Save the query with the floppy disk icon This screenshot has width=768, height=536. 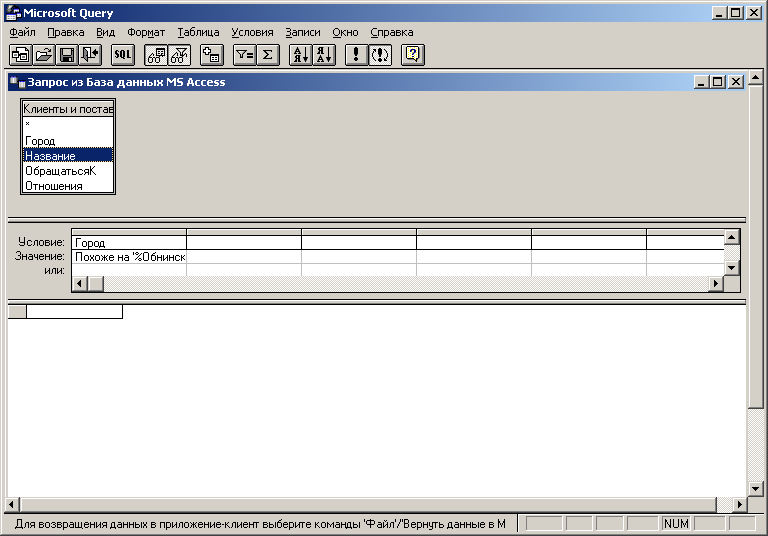click(x=67, y=55)
